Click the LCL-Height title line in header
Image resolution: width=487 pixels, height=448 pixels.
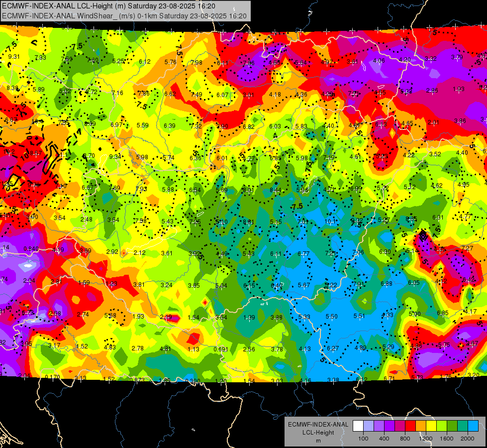(108, 6)
